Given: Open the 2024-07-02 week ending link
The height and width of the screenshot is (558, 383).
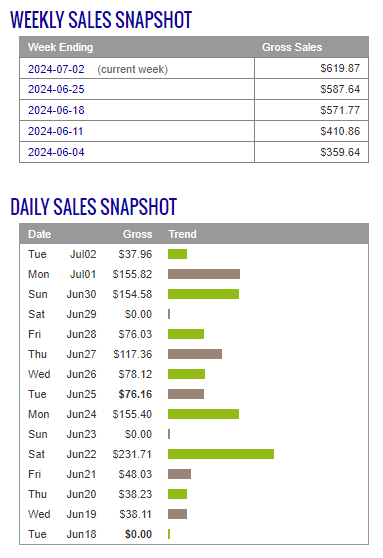Looking at the screenshot, I should coord(56,69).
